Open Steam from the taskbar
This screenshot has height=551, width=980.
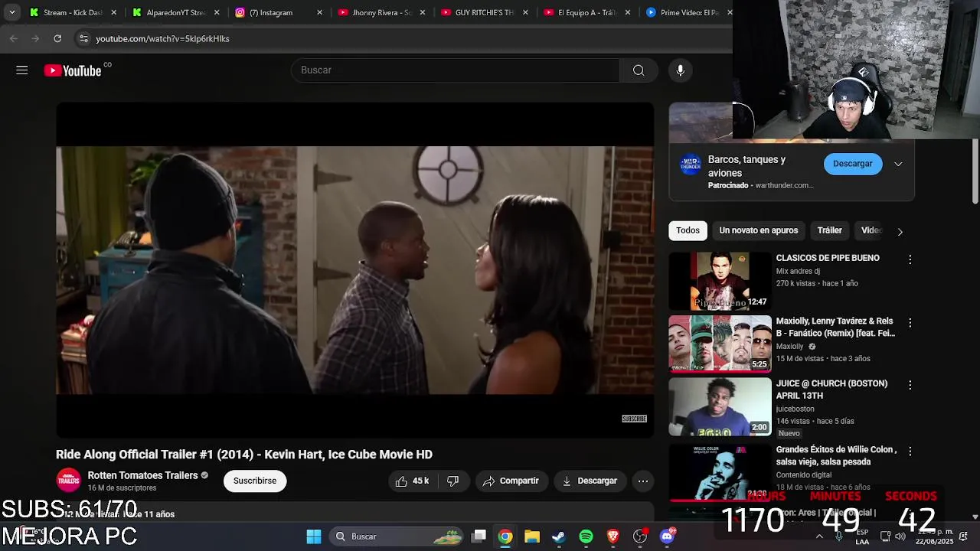coord(559,536)
